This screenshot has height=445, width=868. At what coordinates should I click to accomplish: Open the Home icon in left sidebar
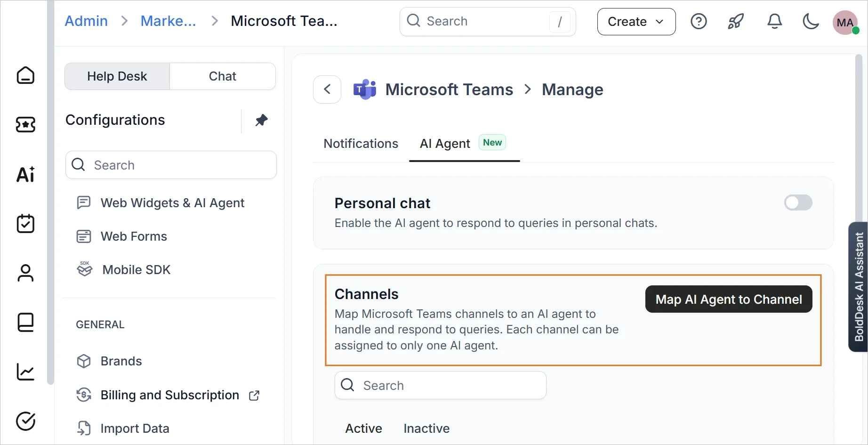tap(25, 75)
